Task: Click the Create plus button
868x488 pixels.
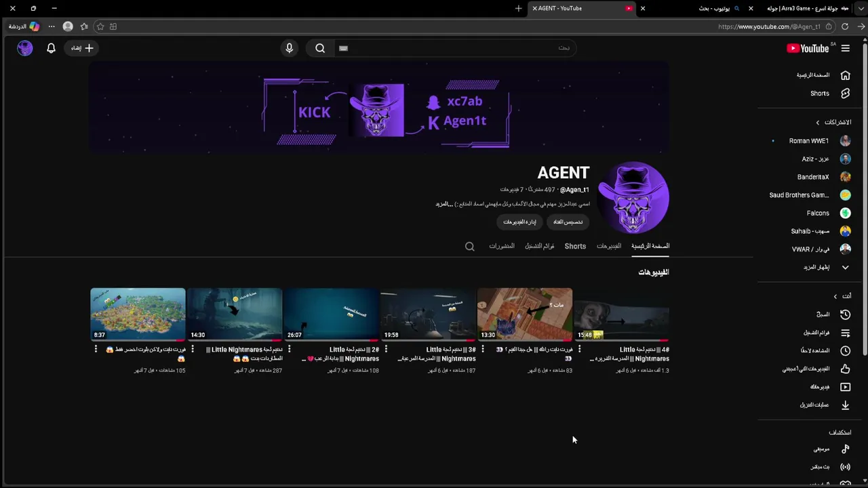Action: pos(82,48)
